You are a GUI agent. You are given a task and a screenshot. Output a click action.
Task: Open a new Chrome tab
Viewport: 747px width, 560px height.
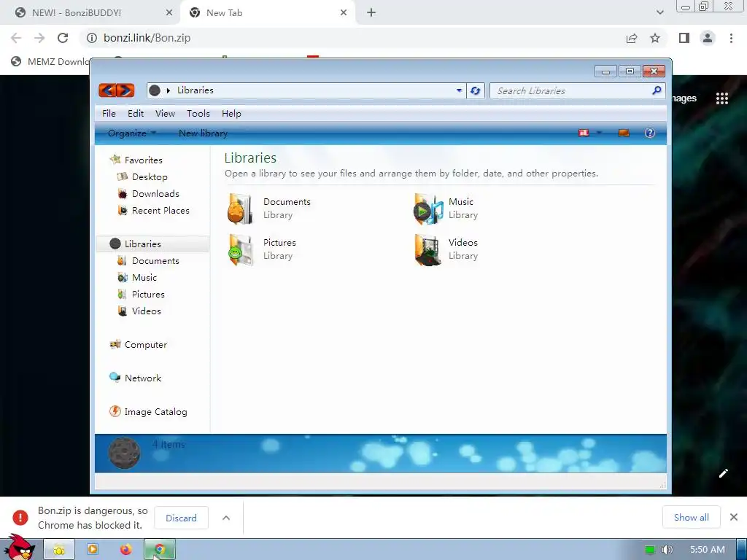click(x=371, y=12)
